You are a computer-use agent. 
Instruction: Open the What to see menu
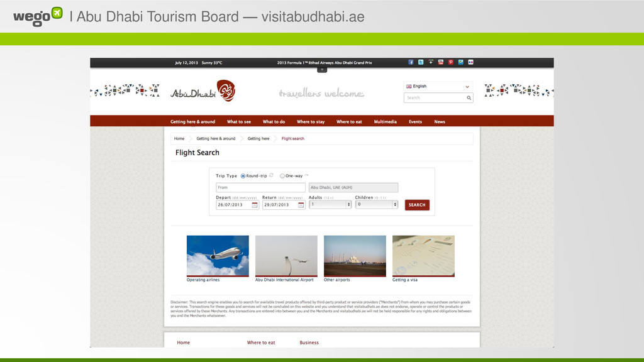239,121
